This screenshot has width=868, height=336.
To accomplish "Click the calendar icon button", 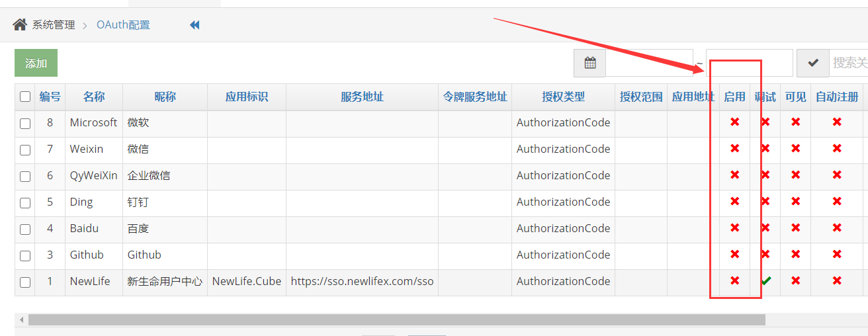I will click(590, 63).
